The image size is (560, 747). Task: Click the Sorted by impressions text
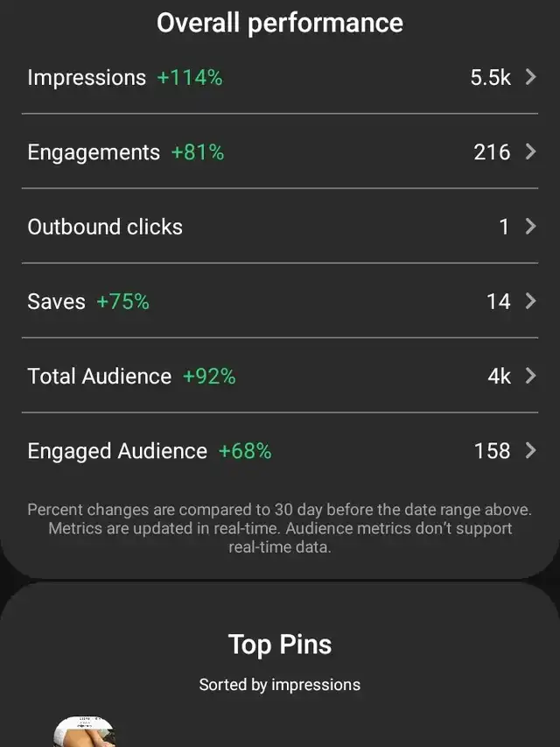(280, 685)
